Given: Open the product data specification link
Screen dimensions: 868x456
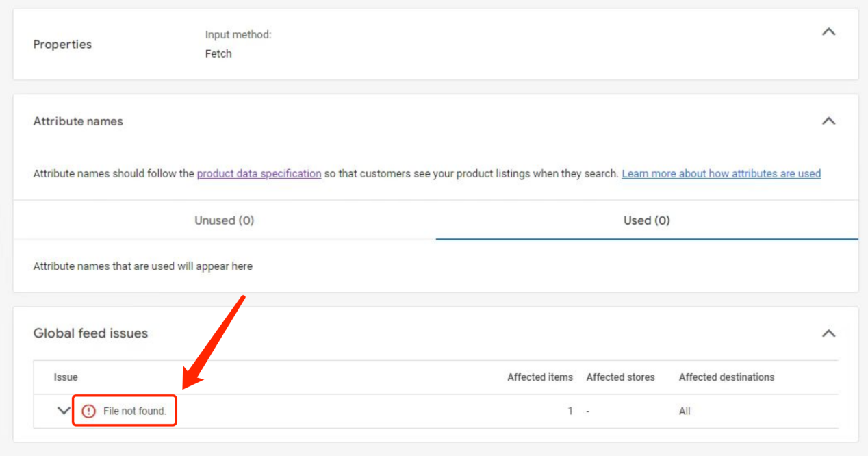Looking at the screenshot, I should 259,173.
